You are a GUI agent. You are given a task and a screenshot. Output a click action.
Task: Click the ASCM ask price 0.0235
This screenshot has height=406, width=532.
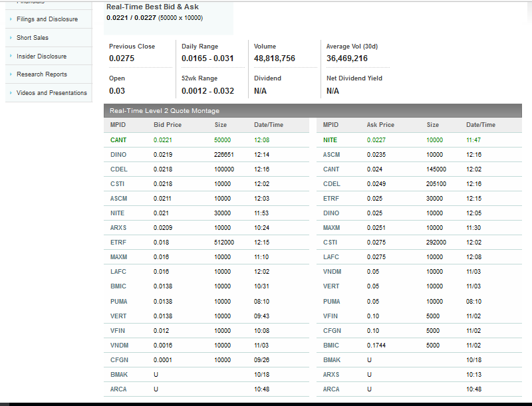(x=376, y=155)
